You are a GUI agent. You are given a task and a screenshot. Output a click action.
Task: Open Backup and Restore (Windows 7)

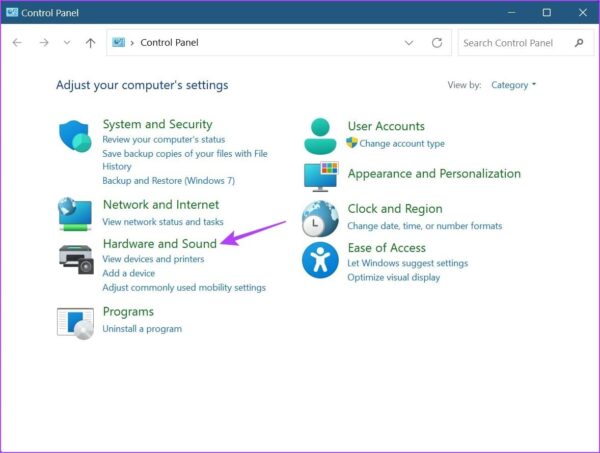[168, 181]
